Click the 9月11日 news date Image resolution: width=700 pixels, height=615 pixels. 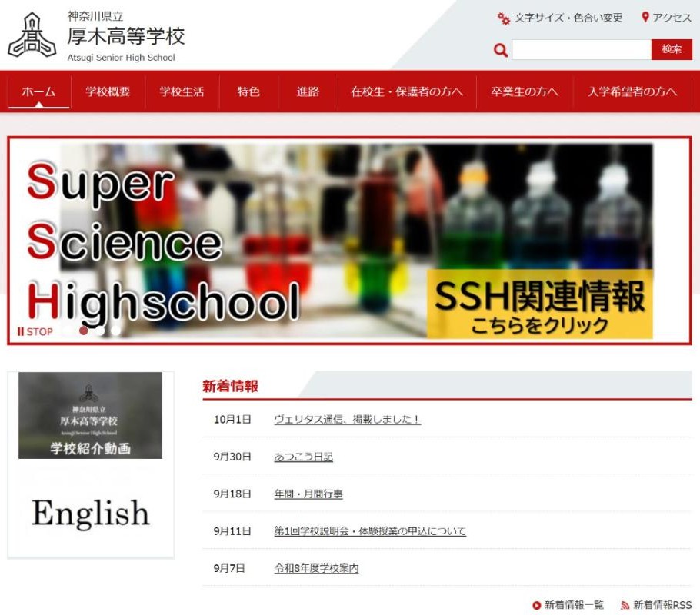click(x=232, y=531)
